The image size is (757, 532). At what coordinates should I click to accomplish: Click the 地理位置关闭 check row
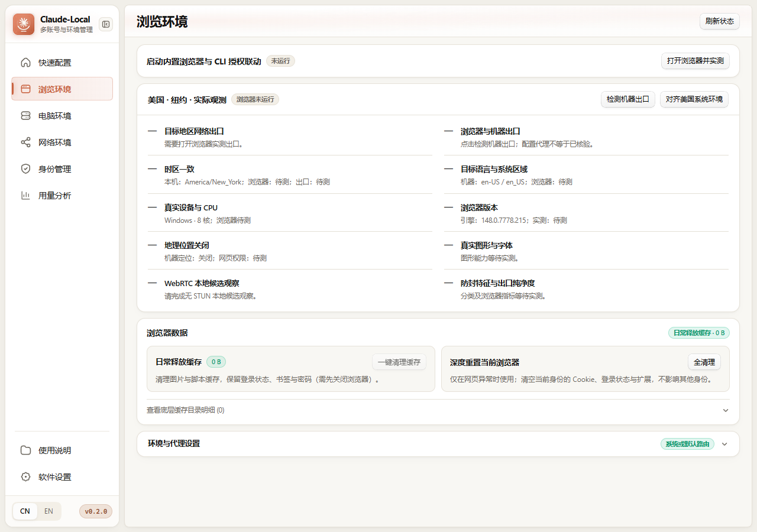pyautogui.click(x=290, y=251)
